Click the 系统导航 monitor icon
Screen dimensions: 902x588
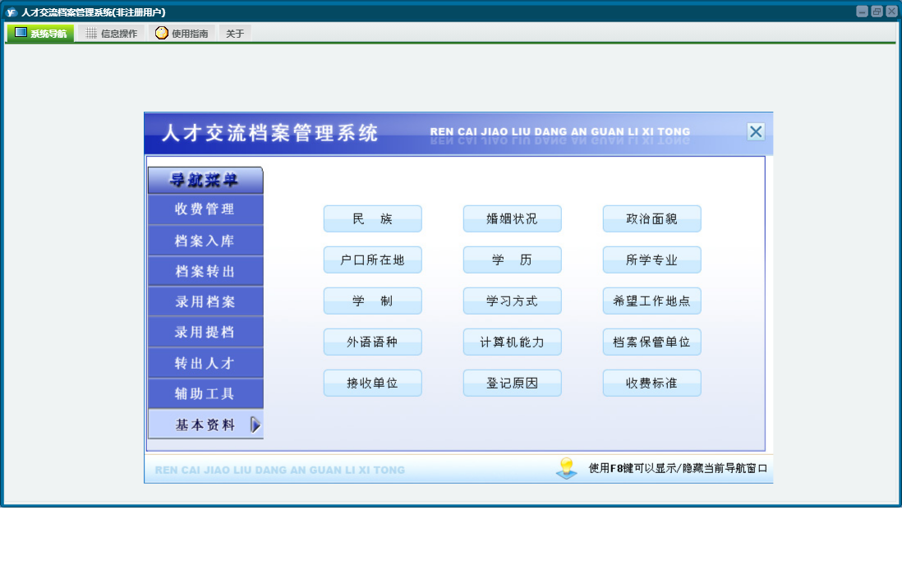(x=21, y=33)
